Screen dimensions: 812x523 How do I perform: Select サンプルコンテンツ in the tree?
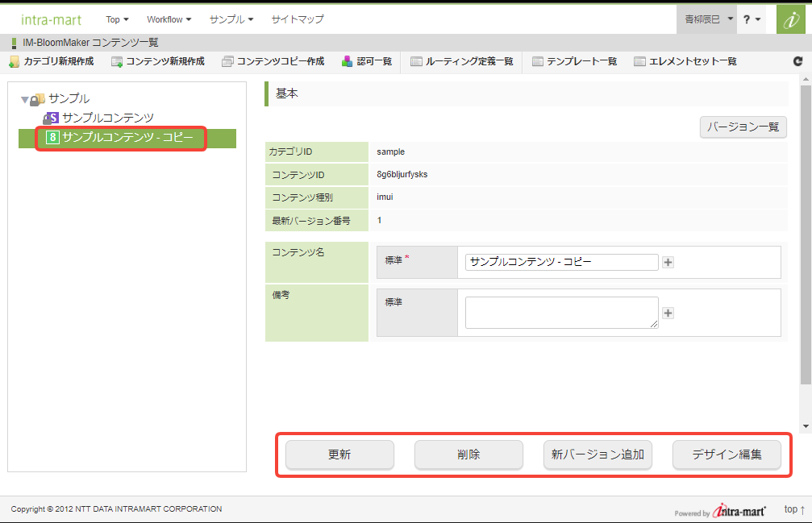tap(108, 118)
